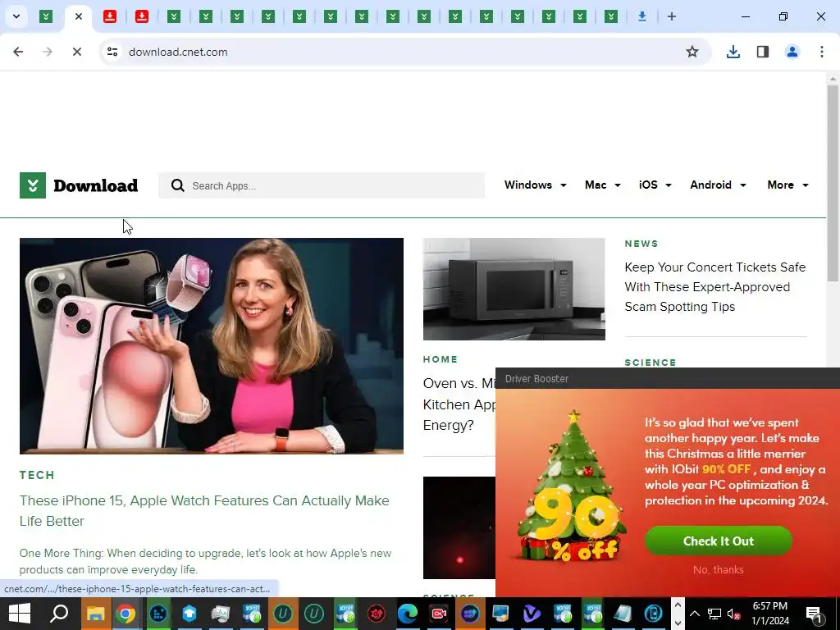Close the active tab

[79, 16]
